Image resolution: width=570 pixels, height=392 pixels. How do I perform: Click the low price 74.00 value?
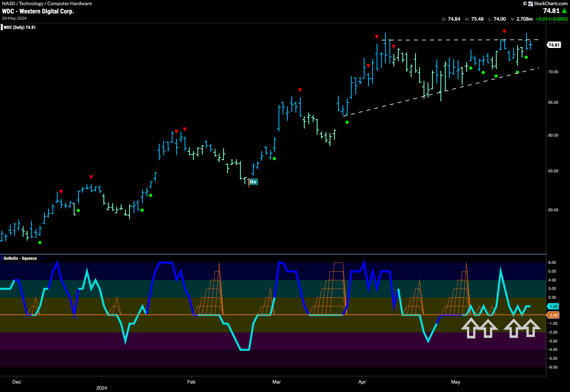pos(500,19)
